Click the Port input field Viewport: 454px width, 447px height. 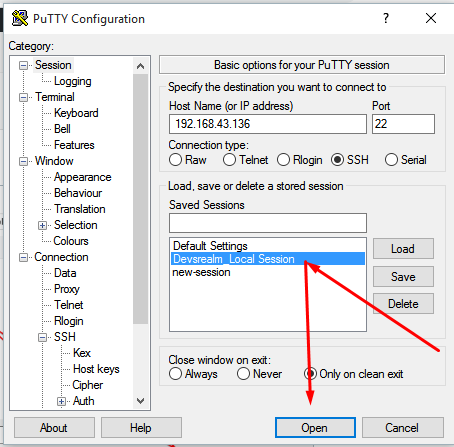(403, 124)
